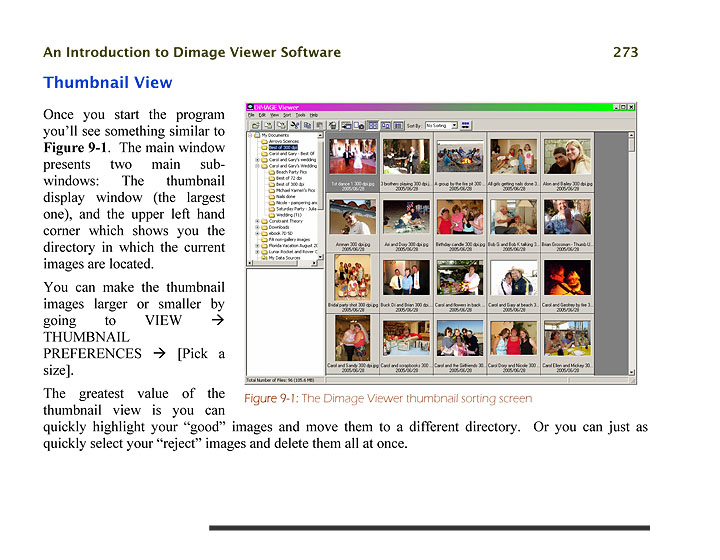Expand the Lunar Rocket and Rover folder node
This screenshot has height=560, width=720.
[257, 252]
